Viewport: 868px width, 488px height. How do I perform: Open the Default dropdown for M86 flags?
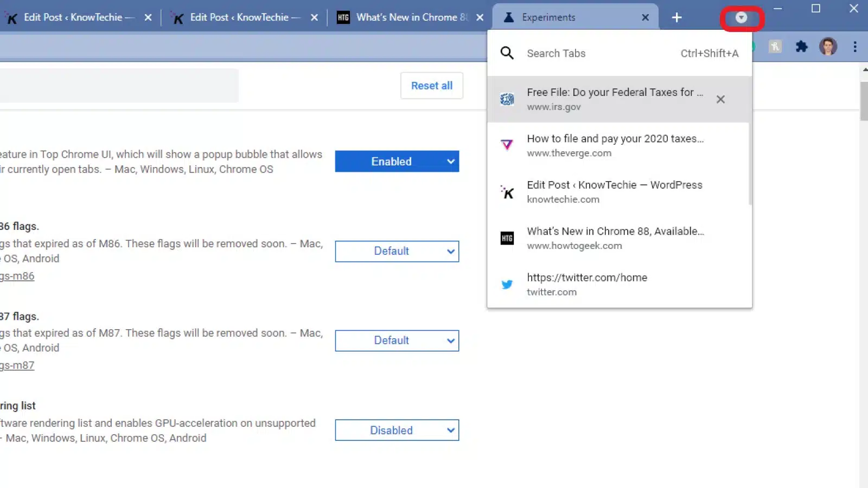(397, 251)
